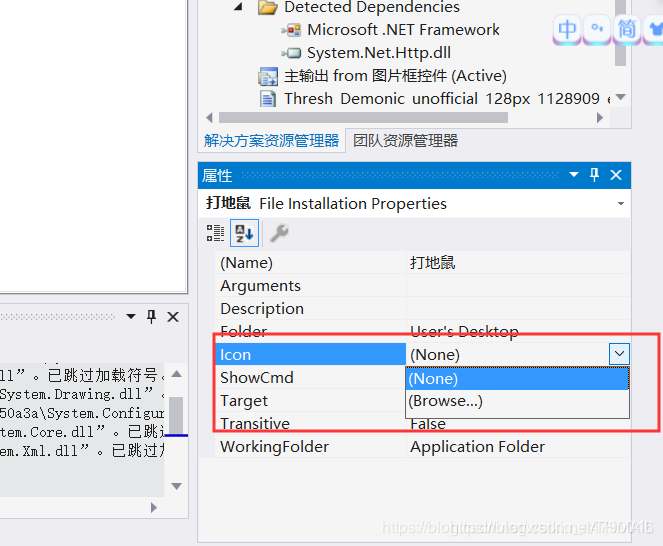The width and height of the screenshot is (663, 546).
Task: Select the Target property row
Action: pyautogui.click(x=311, y=400)
